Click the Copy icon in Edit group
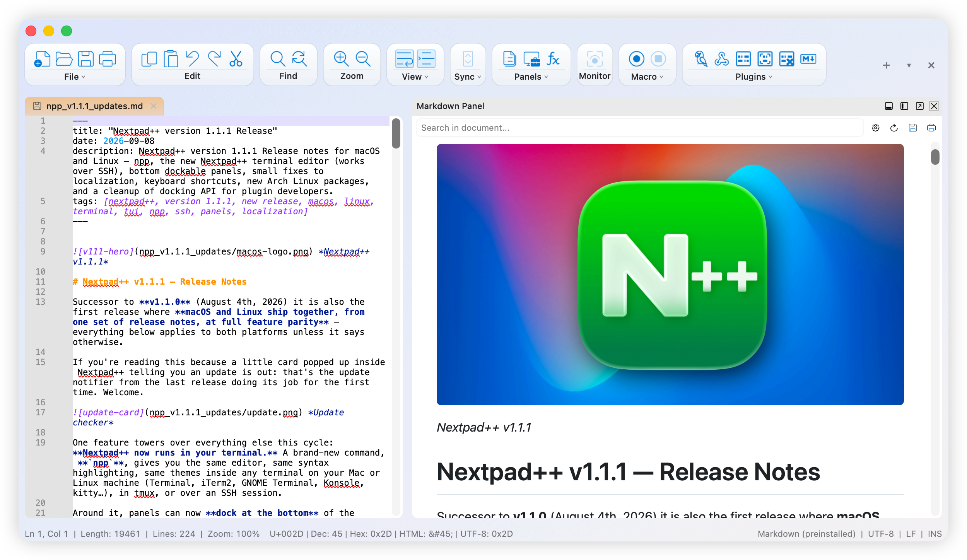This screenshot has height=560, width=967. pos(149,59)
